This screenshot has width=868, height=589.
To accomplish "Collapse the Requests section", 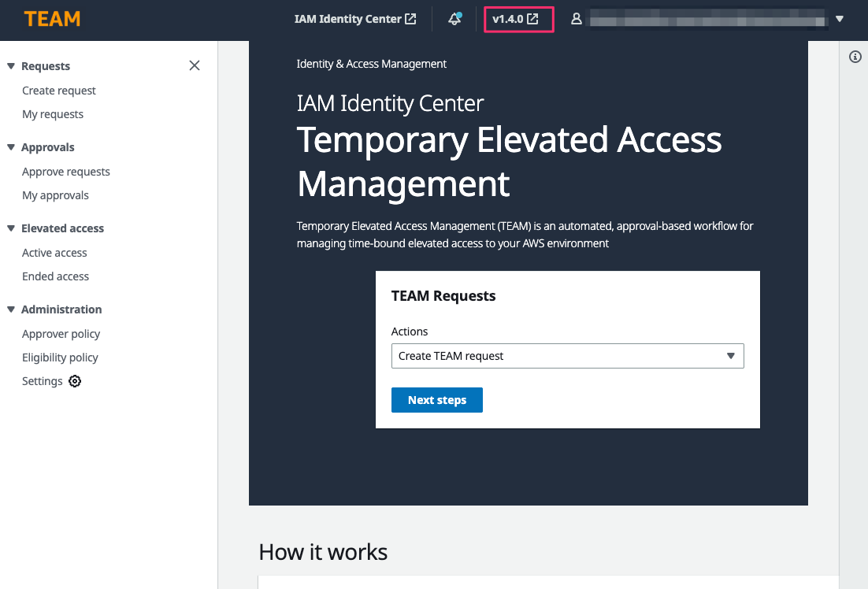I will [11, 66].
